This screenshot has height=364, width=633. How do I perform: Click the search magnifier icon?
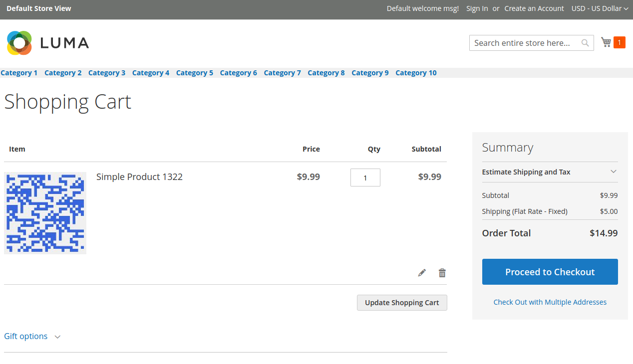[585, 43]
